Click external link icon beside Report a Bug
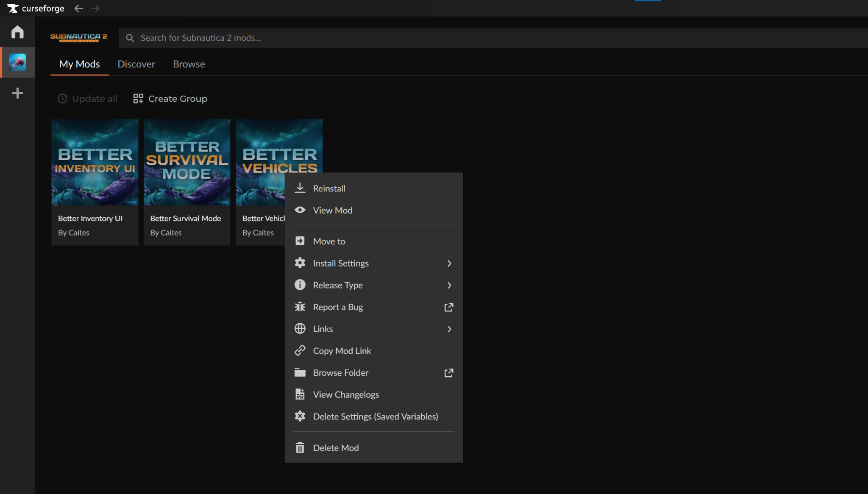 coord(449,307)
